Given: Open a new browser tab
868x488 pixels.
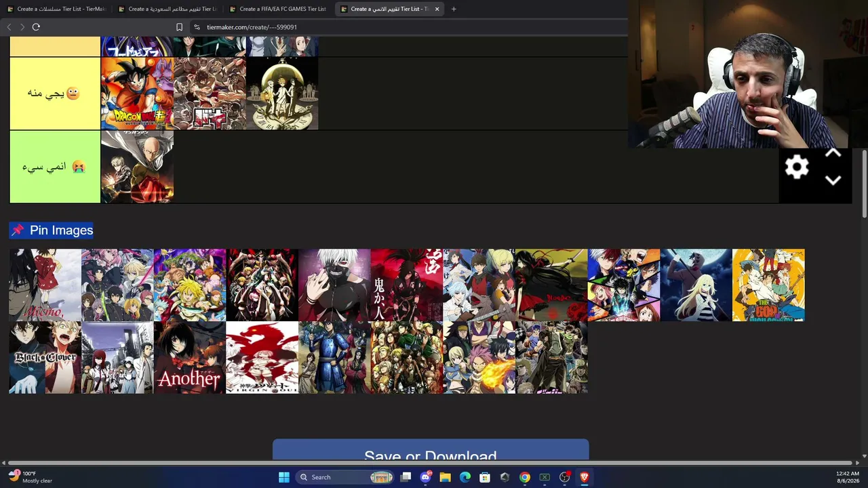Looking at the screenshot, I should pos(454,9).
